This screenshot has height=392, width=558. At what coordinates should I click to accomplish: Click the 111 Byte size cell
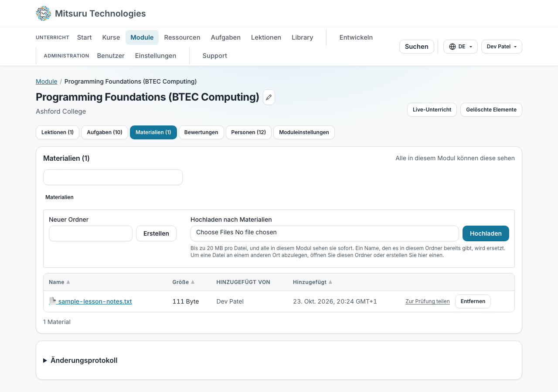coord(186,301)
